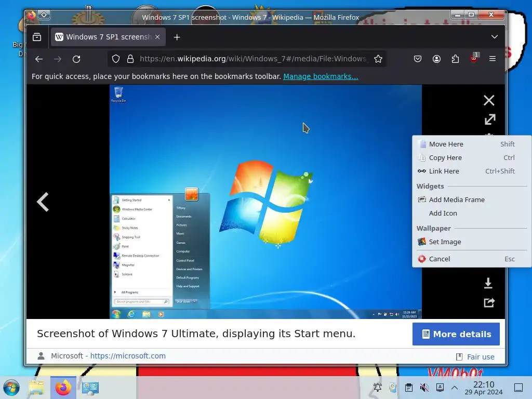Image resolution: width=532 pixels, height=399 pixels.
Task: Open the Manage bookmarks link
Action: tap(321, 76)
